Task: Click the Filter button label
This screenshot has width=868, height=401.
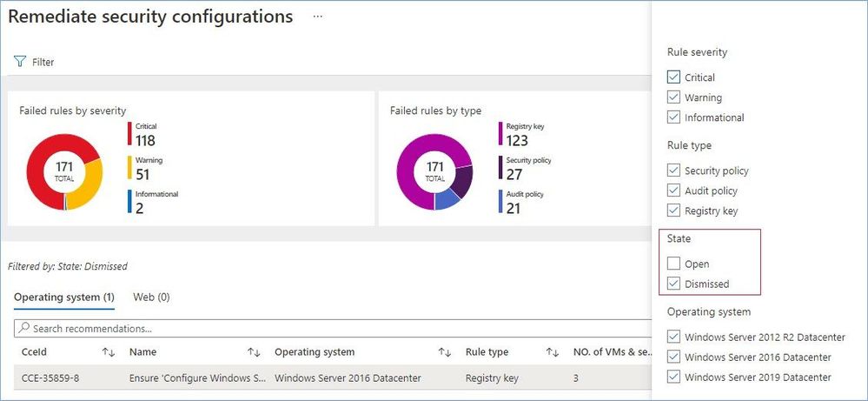Action: (x=43, y=63)
